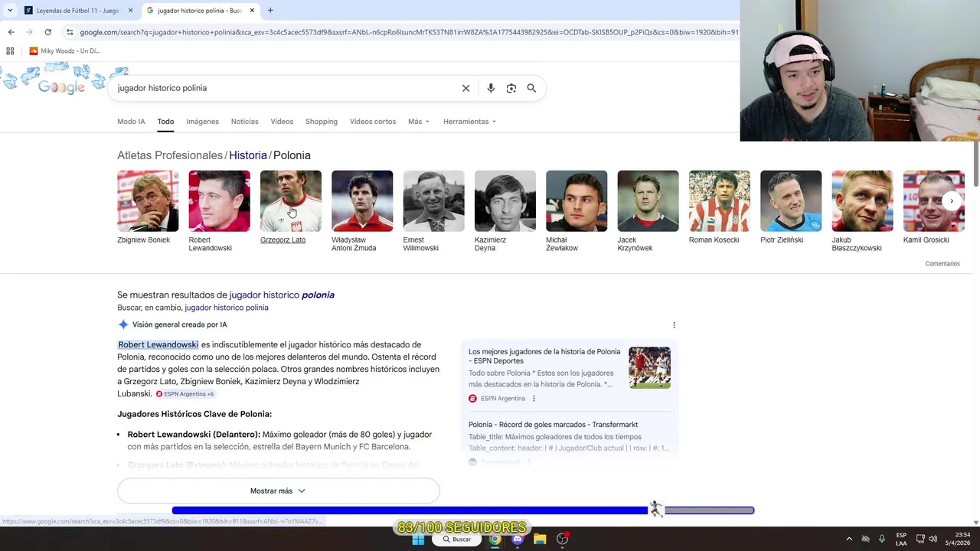Open the volume speaker tray icon
980x551 pixels.
[x=933, y=539]
